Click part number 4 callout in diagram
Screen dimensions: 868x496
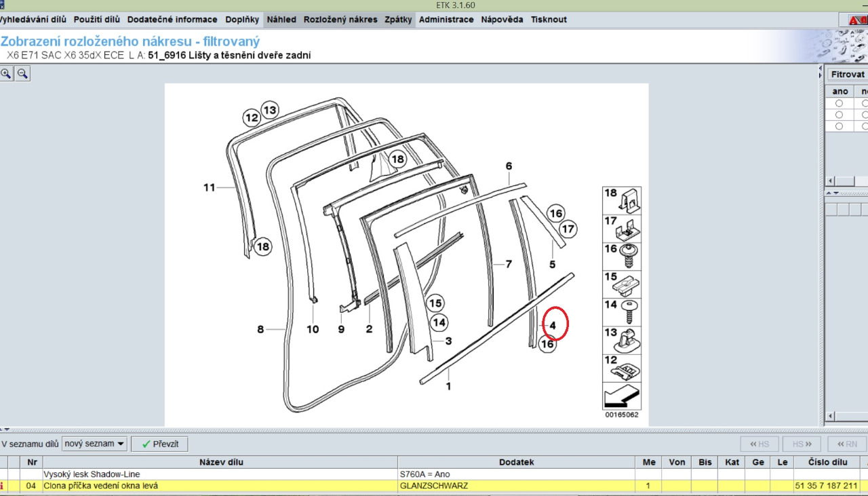click(553, 326)
